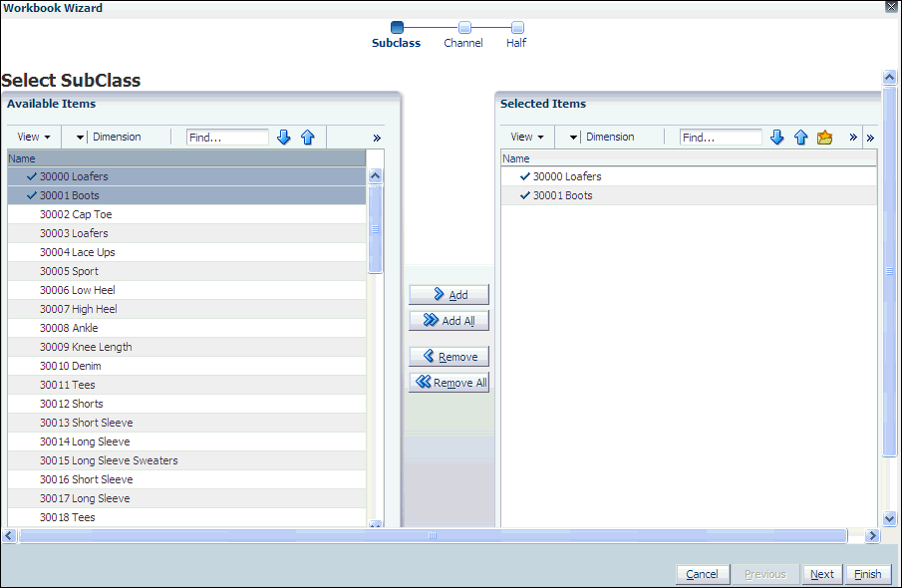This screenshot has height=588, width=902.
Task: Select 30016 Short Sleeve
Action: point(187,480)
